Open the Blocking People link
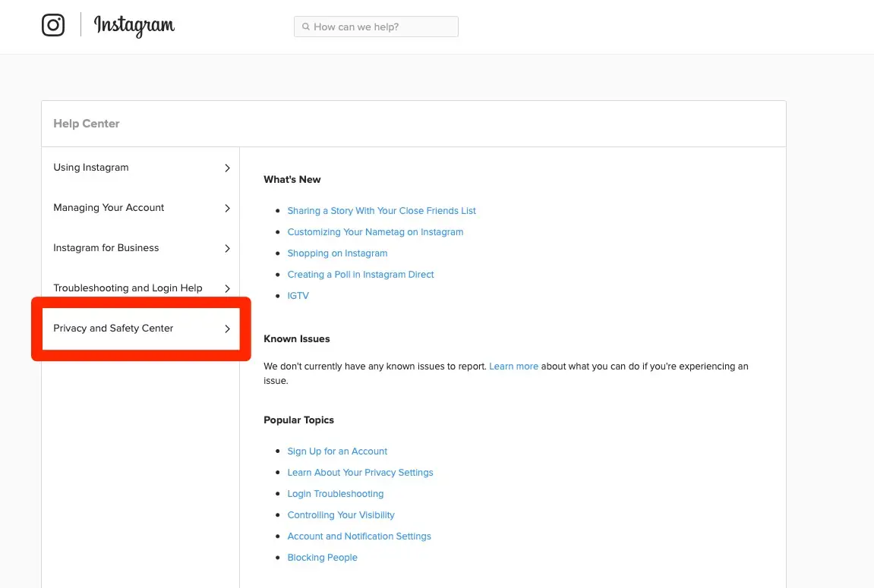This screenshot has width=874, height=588. [322, 557]
